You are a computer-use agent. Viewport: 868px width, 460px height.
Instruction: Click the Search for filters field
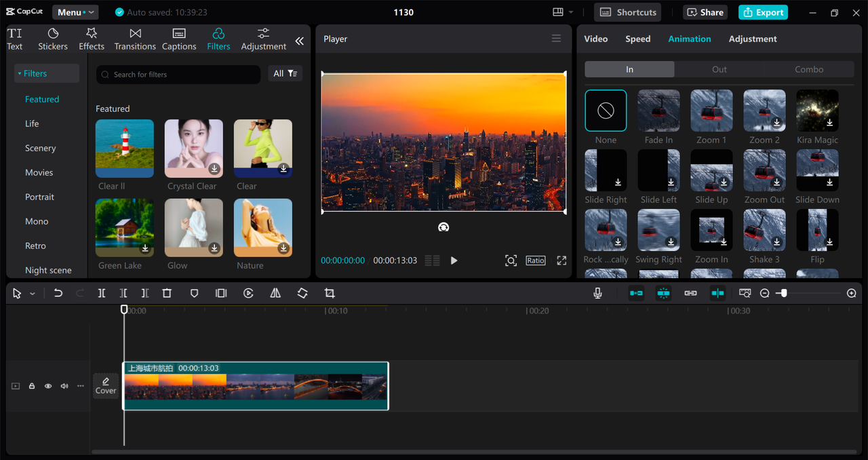click(x=178, y=75)
